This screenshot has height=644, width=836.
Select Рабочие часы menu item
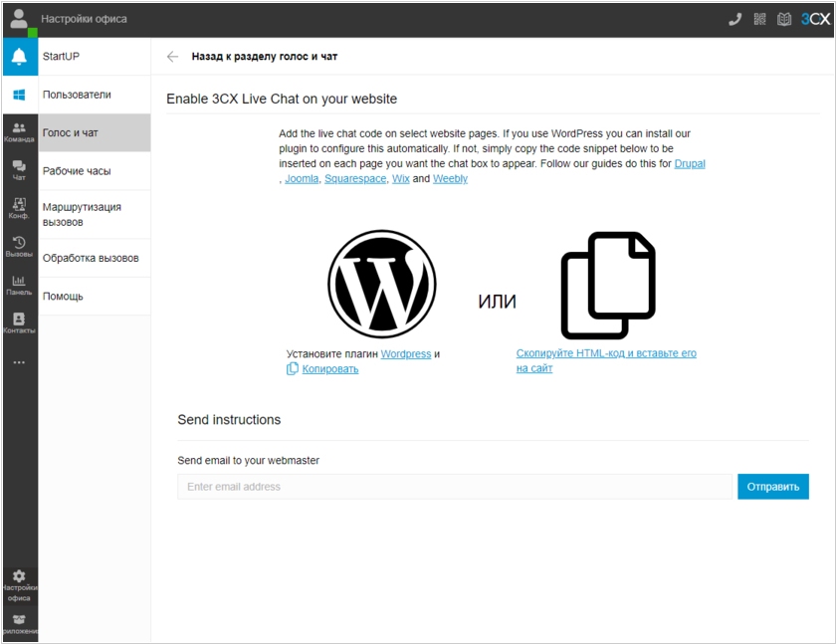tap(95, 171)
